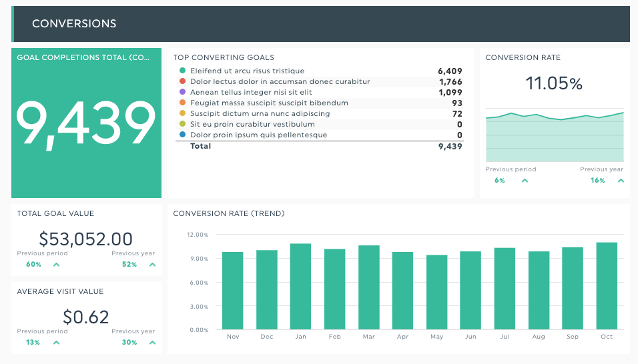Click the 11.05% conversion rate sparkline chart

point(555,137)
